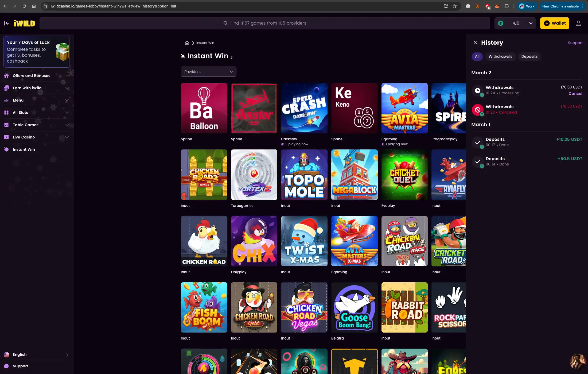The image size is (588, 374).
Task: Click the Support chat bubble icon
Action: click(x=6, y=366)
